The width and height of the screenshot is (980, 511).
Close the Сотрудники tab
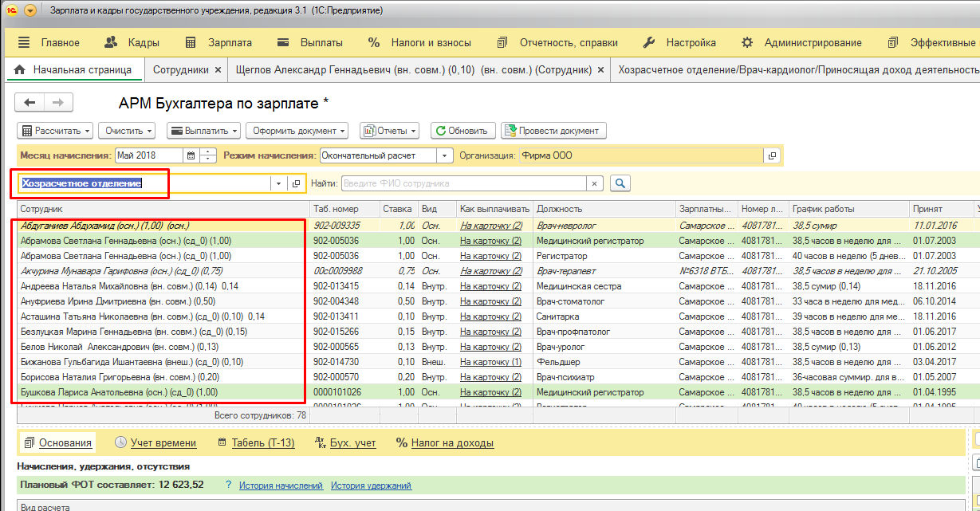tap(218, 70)
